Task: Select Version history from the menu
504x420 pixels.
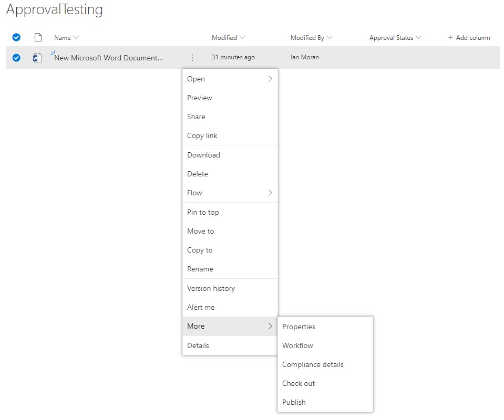Action: 211,288
